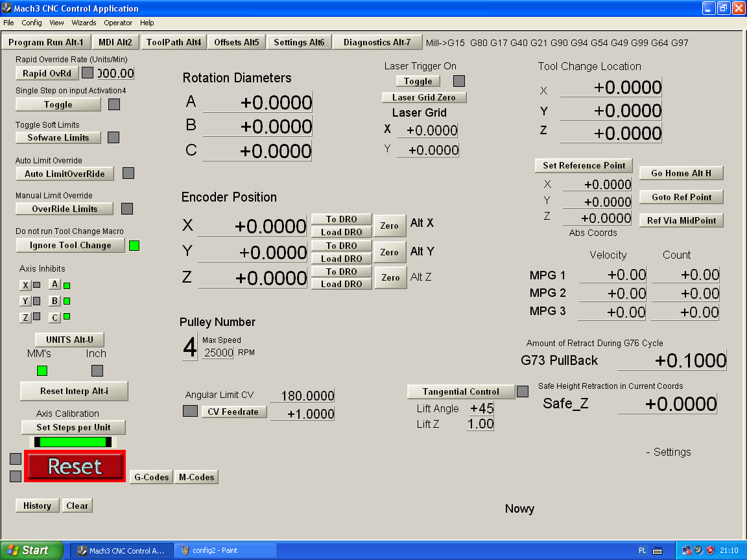Open the Wizards menu

tap(84, 23)
